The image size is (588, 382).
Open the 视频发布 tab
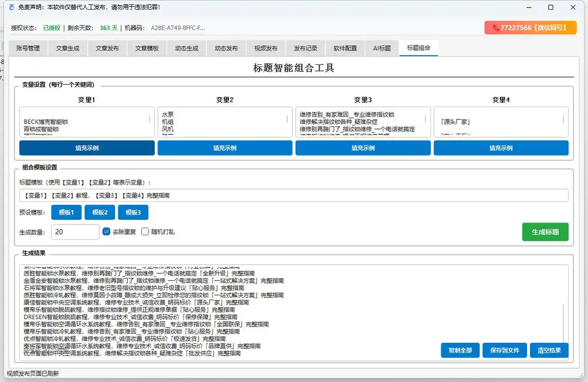point(266,47)
